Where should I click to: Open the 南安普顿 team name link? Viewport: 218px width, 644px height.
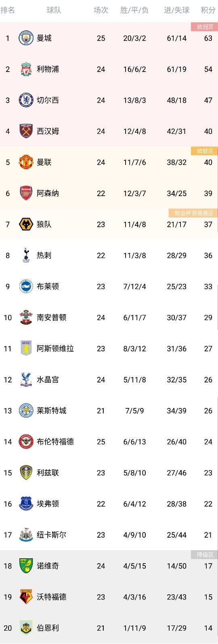[51, 318]
